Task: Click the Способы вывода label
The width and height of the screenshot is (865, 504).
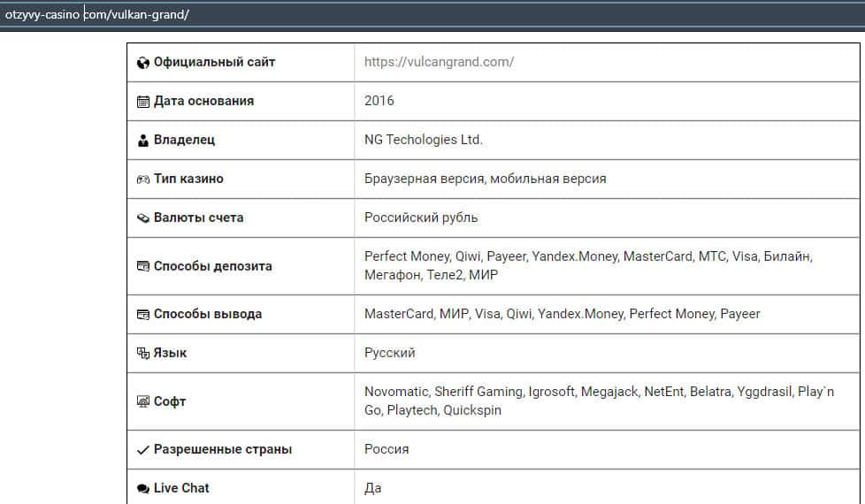Action: [208, 314]
